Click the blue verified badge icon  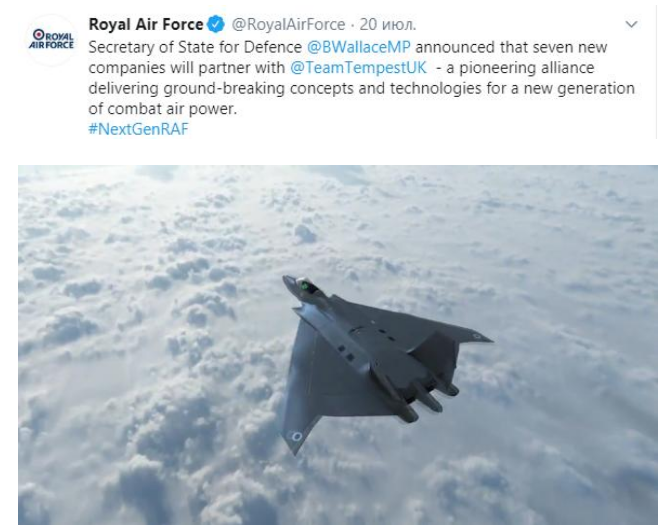(x=216, y=24)
